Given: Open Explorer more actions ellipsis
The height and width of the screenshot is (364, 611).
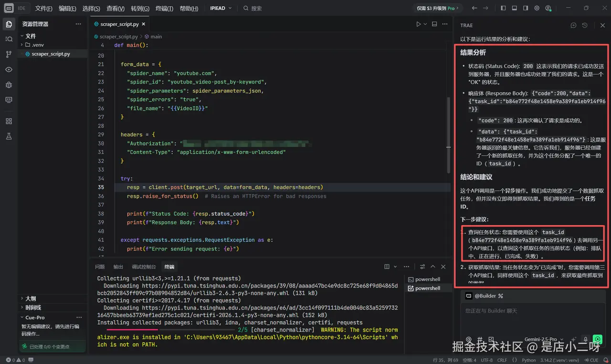Looking at the screenshot, I should 78,24.
